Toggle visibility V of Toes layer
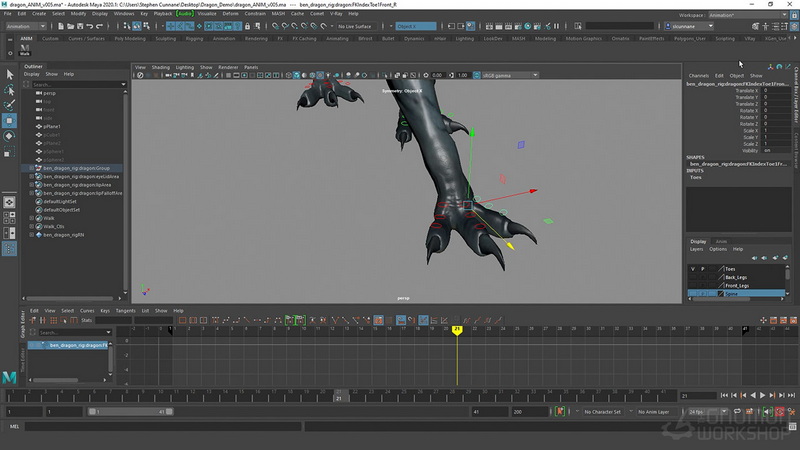The image size is (800, 450). pyautogui.click(x=693, y=269)
